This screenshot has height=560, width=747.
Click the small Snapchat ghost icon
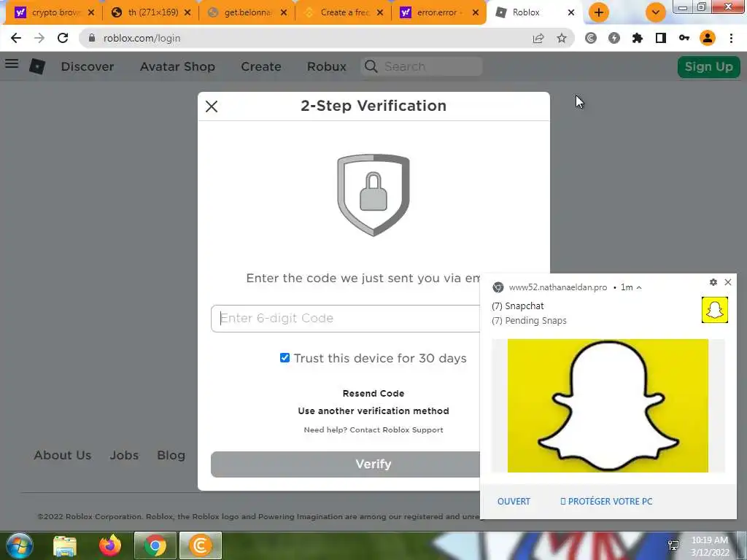coord(715,310)
